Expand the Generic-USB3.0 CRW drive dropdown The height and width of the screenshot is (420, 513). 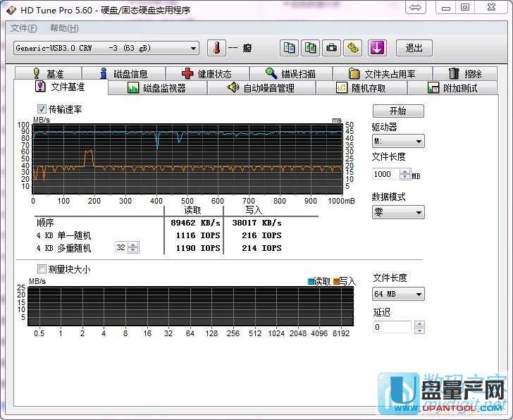(106, 48)
